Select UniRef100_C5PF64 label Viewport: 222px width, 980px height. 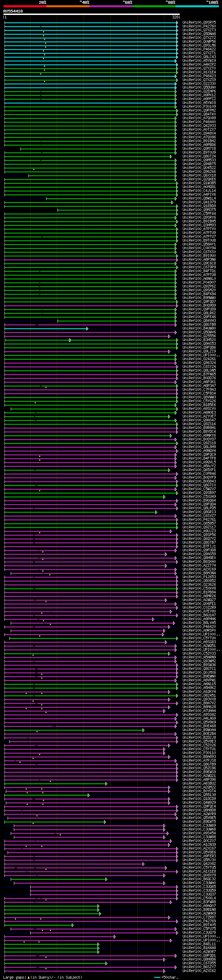pyautogui.click(x=199, y=214)
